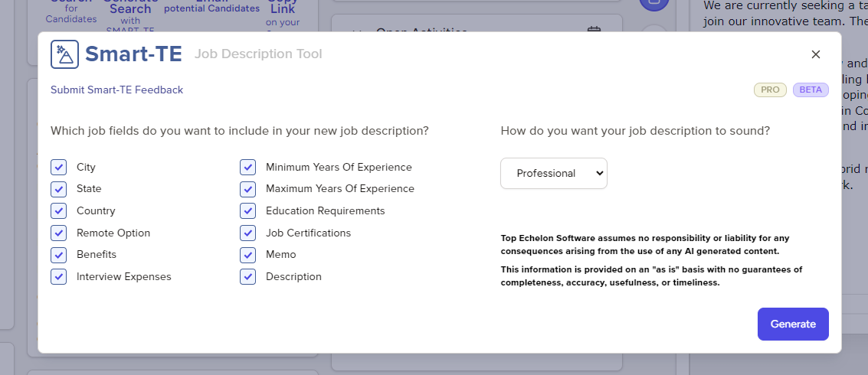Toggle the Benefits checkbox
This screenshot has height=375, width=868.
[x=59, y=254]
